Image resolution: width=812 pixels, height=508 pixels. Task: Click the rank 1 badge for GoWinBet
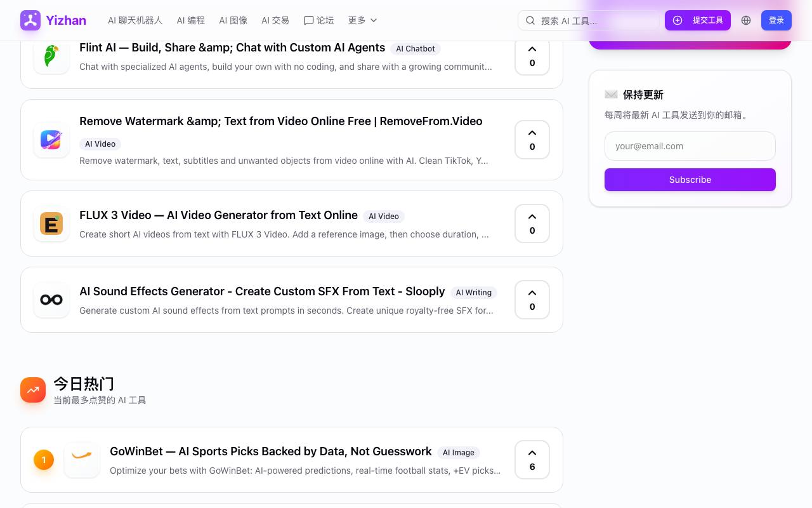(x=44, y=460)
